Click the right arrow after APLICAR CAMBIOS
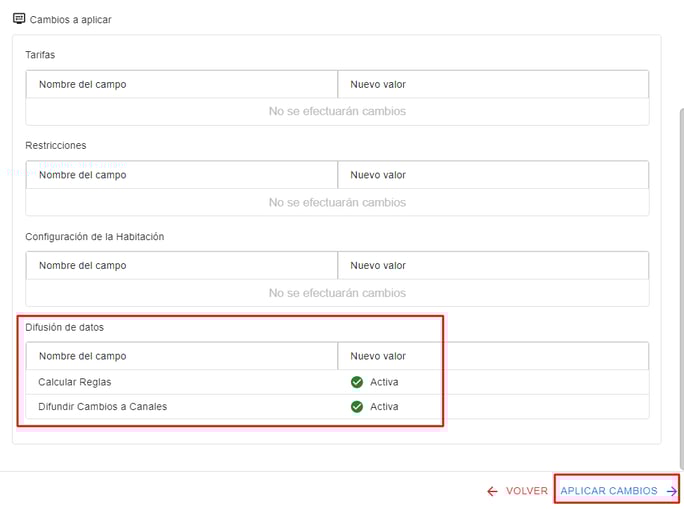684x509 pixels. point(671,491)
